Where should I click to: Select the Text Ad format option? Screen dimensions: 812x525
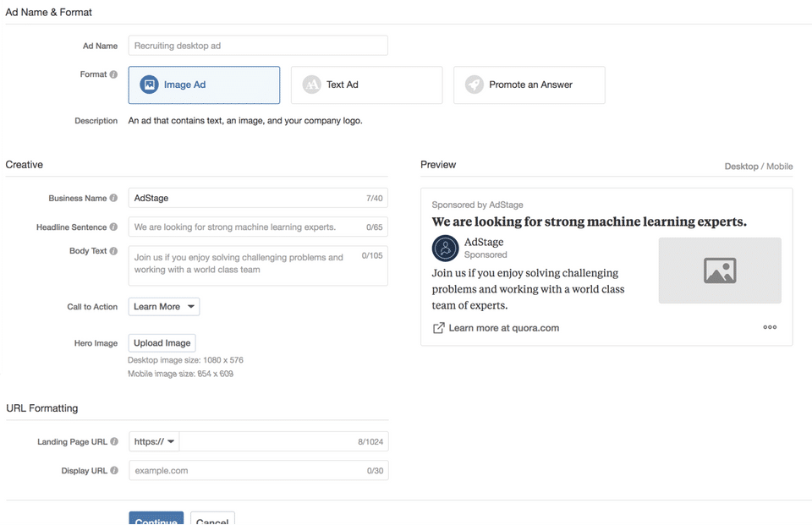coord(366,85)
